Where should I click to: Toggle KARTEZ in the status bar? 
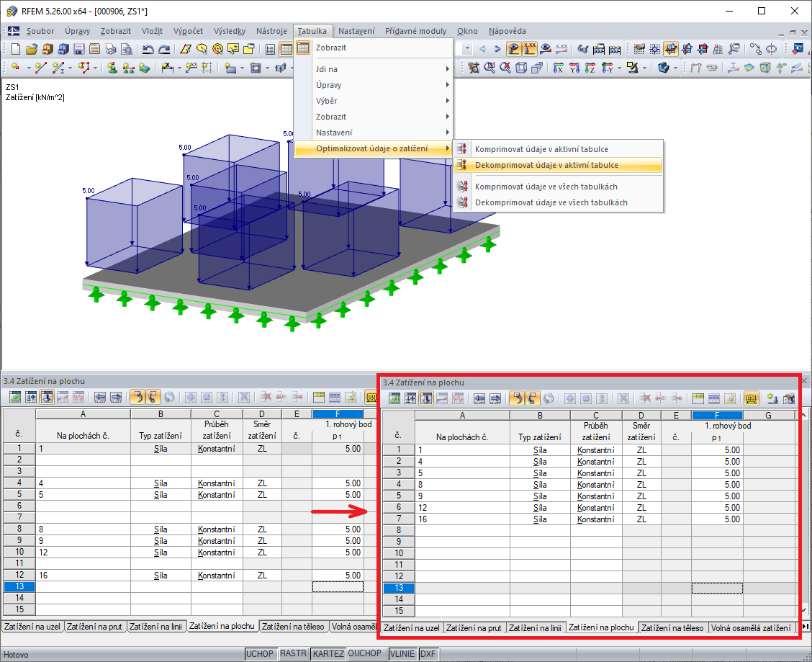tap(328, 653)
